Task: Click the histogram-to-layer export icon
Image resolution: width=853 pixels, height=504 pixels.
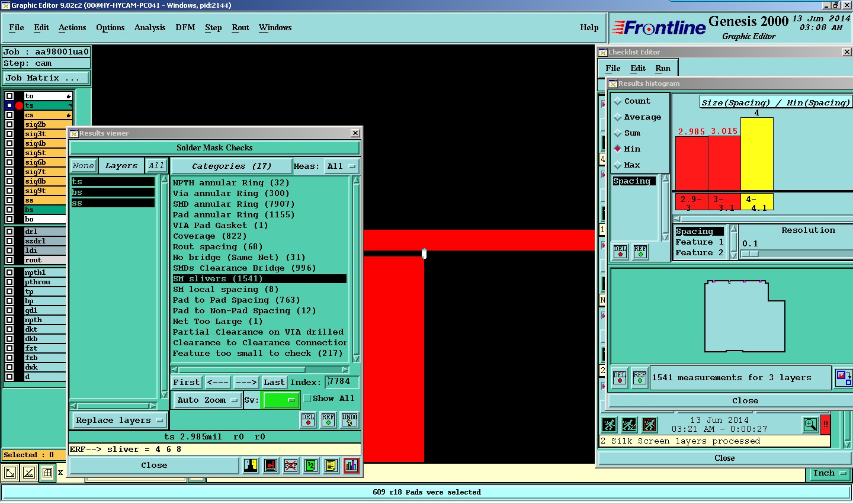Action: (843, 377)
